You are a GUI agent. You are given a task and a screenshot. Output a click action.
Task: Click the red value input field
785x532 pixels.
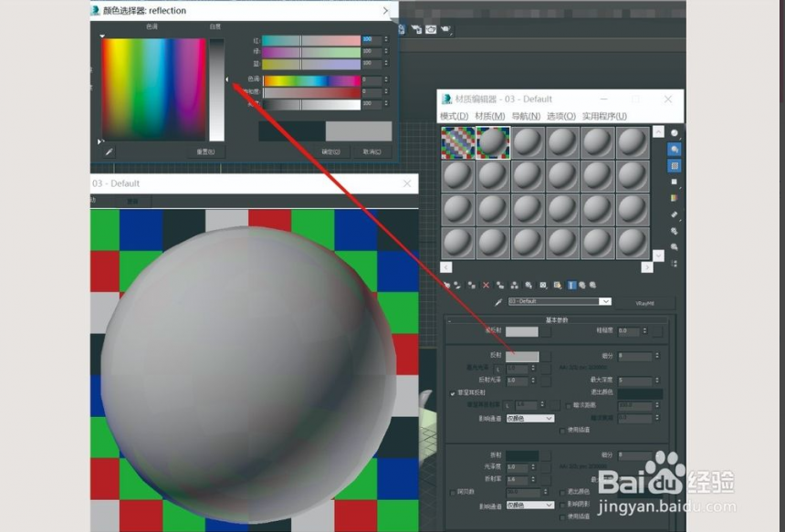coord(372,39)
